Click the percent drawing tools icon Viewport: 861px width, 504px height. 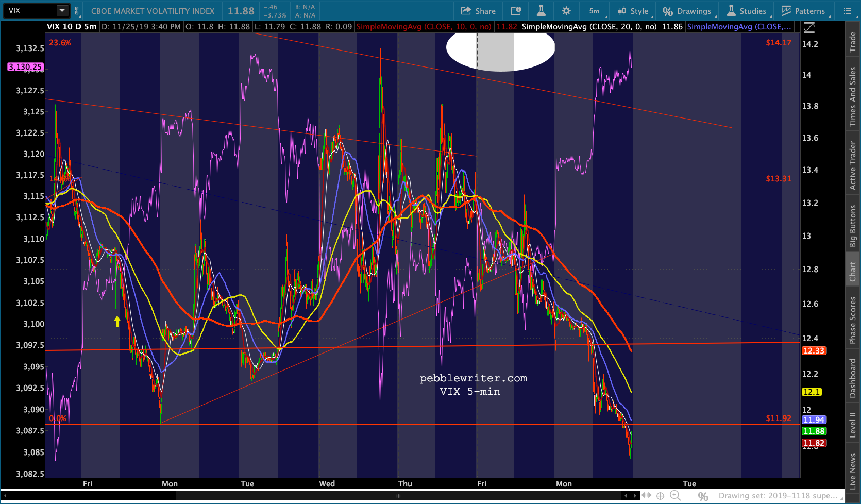pyautogui.click(x=703, y=496)
